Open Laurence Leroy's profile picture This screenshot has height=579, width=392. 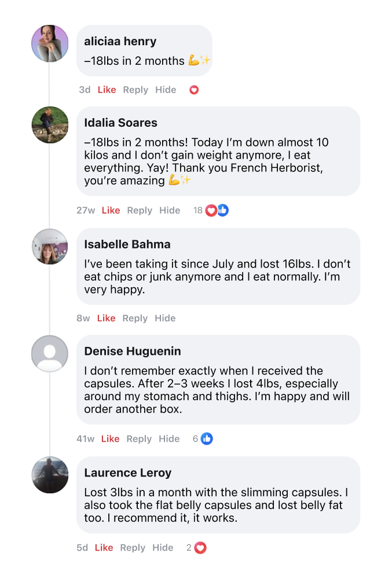[50, 475]
